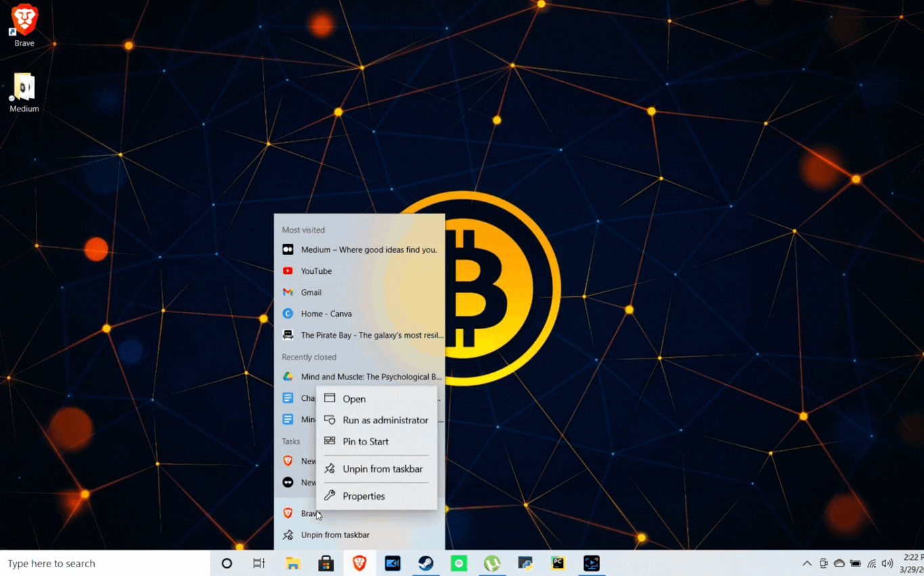
Task: Click the 'Min' document's blue Docs icon
Action: [287, 419]
